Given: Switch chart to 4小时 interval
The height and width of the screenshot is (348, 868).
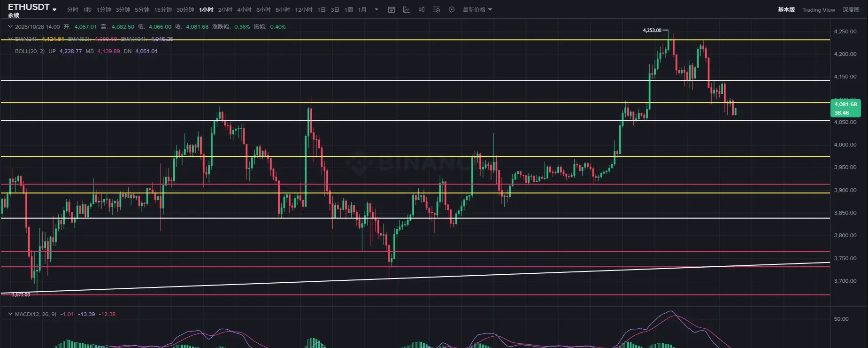Looking at the screenshot, I should click(244, 10).
